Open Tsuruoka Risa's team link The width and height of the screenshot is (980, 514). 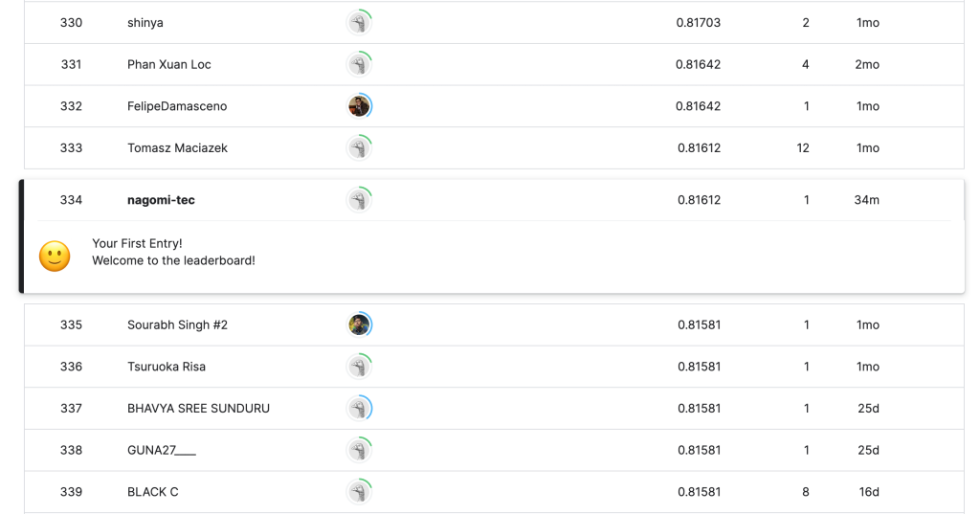click(167, 367)
